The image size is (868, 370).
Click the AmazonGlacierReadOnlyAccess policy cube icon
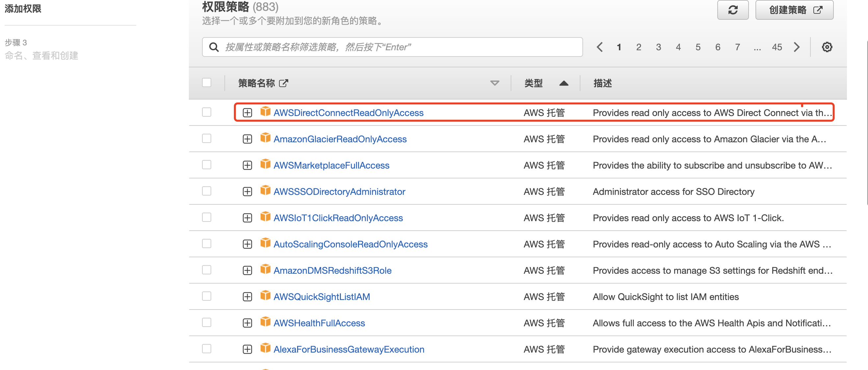pos(265,138)
